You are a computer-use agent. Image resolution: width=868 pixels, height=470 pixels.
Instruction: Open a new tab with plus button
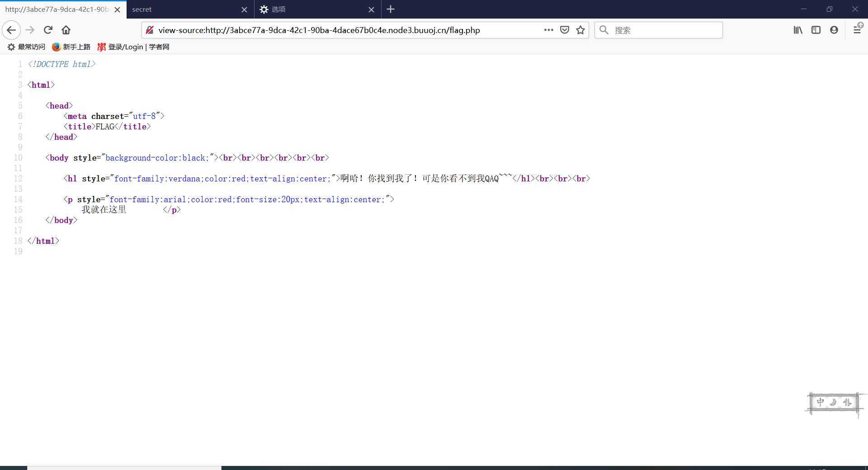[391, 9]
